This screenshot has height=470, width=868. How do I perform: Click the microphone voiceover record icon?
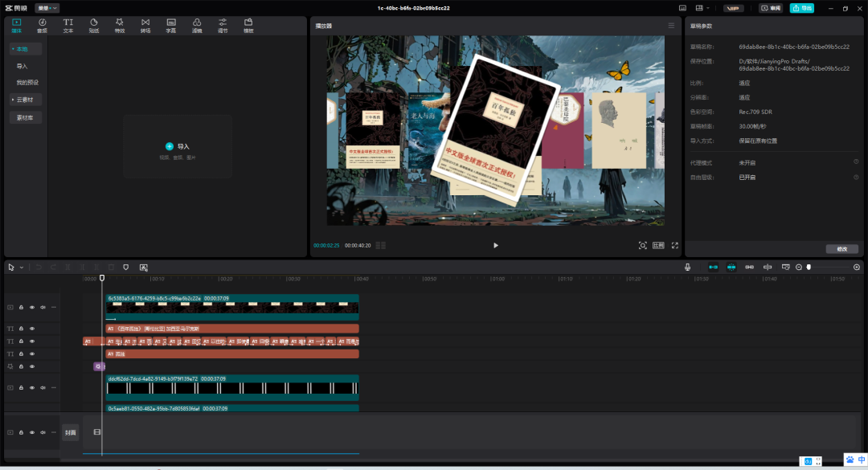pyautogui.click(x=687, y=267)
